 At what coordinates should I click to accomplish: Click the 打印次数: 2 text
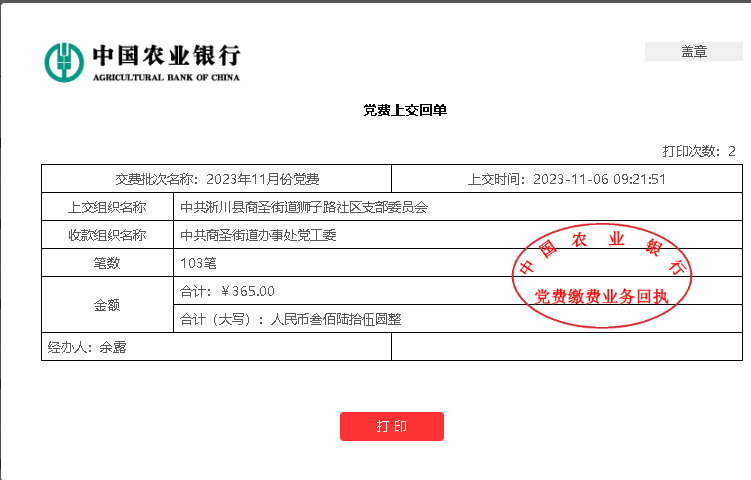pyautogui.click(x=699, y=151)
